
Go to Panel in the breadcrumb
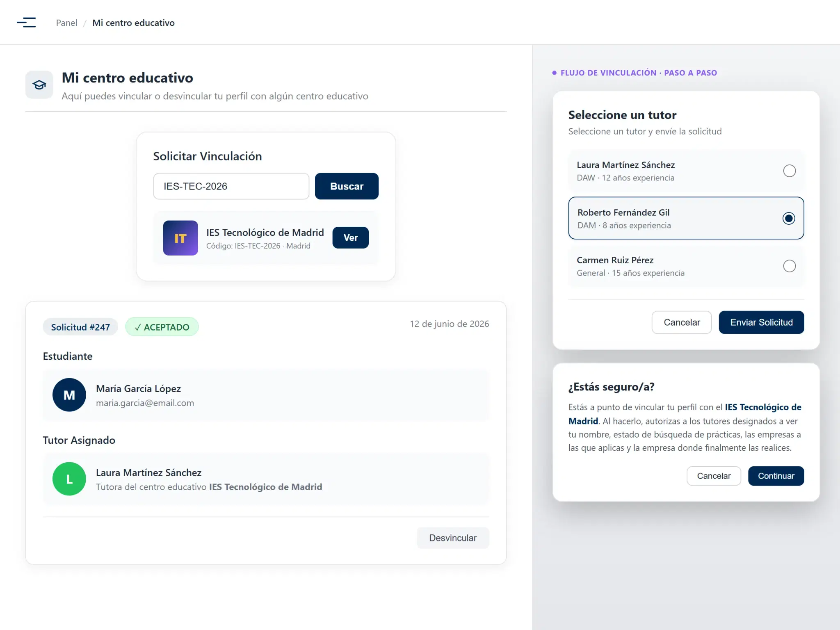pyautogui.click(x=66, y=23)
